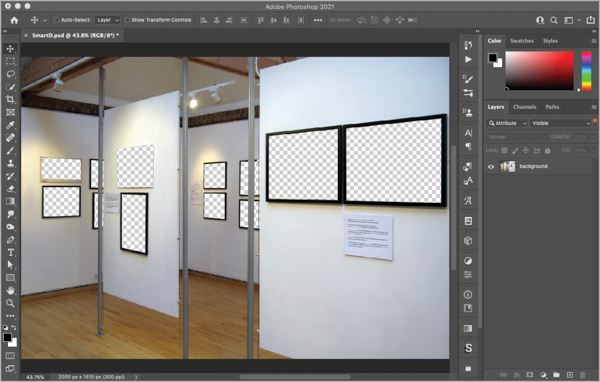This screenshot has height=382, width=600.
Task: Enable the Auto-Select checkbox
Action: tap(57, 20)
